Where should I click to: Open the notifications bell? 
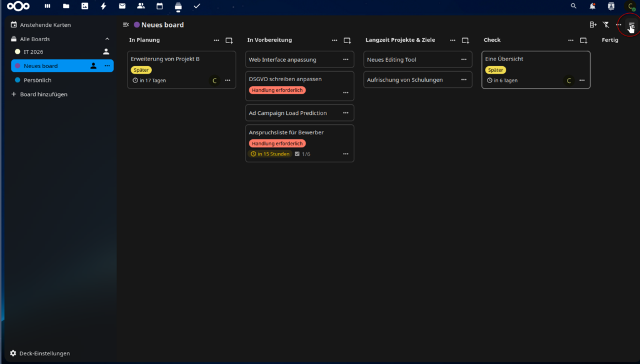pyautogui.click(x=592, y=6)
